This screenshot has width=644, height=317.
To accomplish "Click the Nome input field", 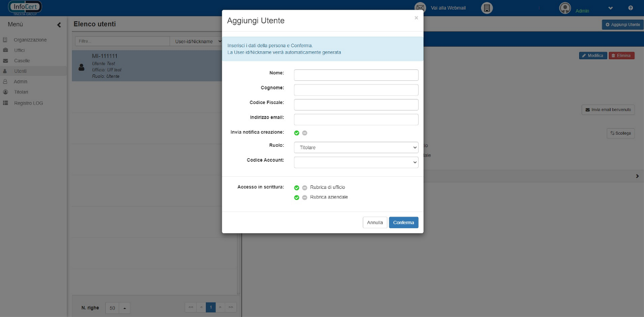I will (x=356, y=75).
